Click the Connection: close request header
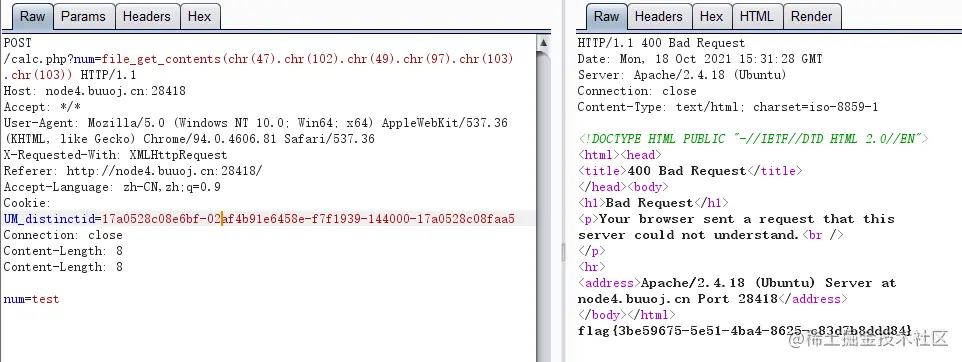This screenshot has width=962, height=362. pos(63,234)
